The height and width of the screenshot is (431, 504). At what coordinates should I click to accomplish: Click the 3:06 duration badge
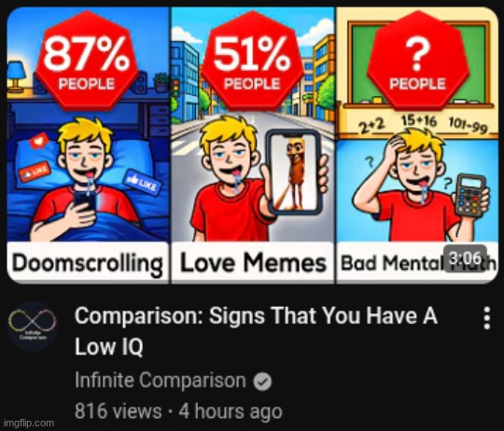[x=466, y=257]
